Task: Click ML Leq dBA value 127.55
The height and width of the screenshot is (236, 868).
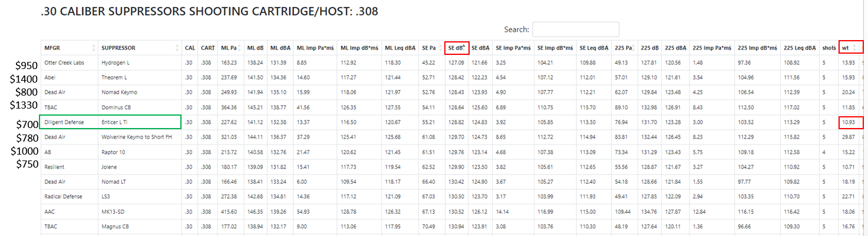Action: click(x=400, y=107)
